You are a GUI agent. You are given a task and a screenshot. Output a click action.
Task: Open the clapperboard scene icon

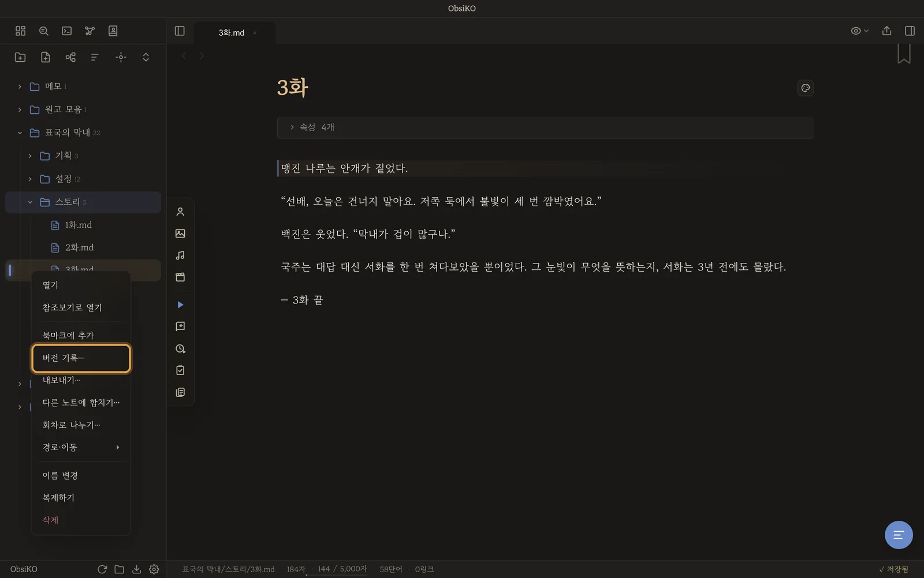click(x=180, y=277)
